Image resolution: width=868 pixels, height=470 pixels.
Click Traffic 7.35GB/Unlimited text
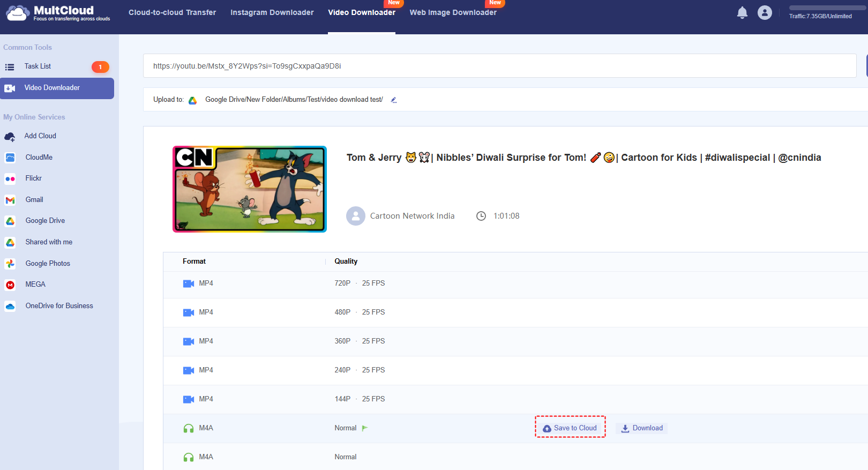click(x=820, y=17)
